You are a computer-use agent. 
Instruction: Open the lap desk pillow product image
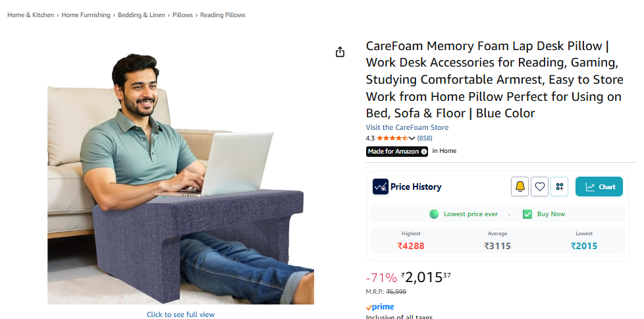(x=180, y=179)
